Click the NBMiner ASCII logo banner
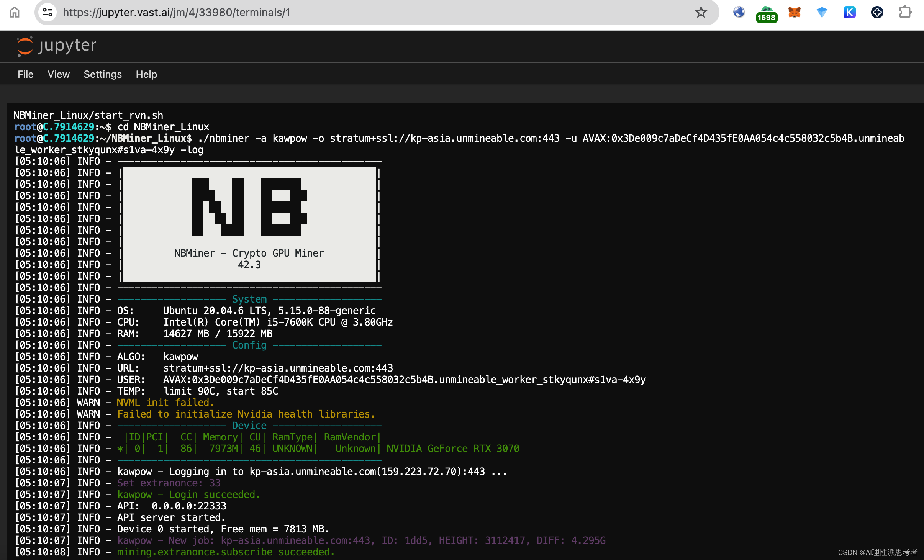 click(x=249, y=224)
